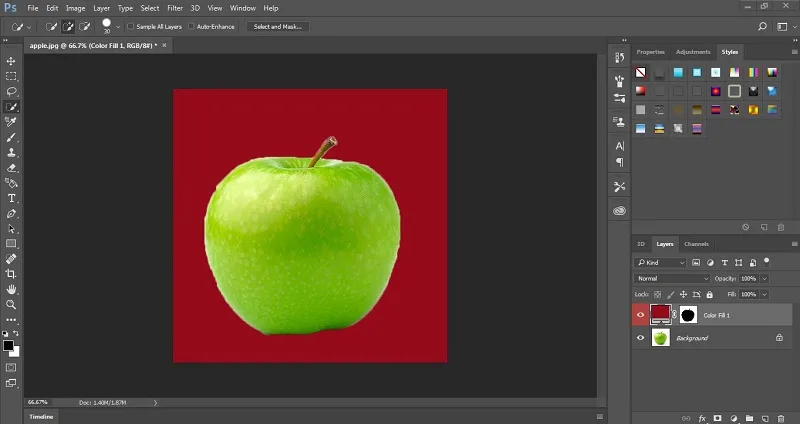This screenshot has height=424, width=800.
Task: Open the Filter menu
Action: [x=175, y=8]
